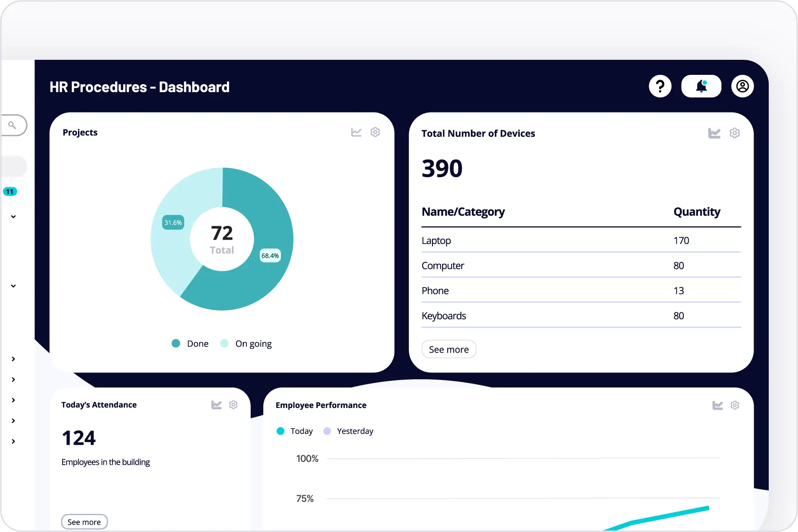798x532 pixels.
Task: Open notifications bell icon
Action: click(x=701, y=86)
